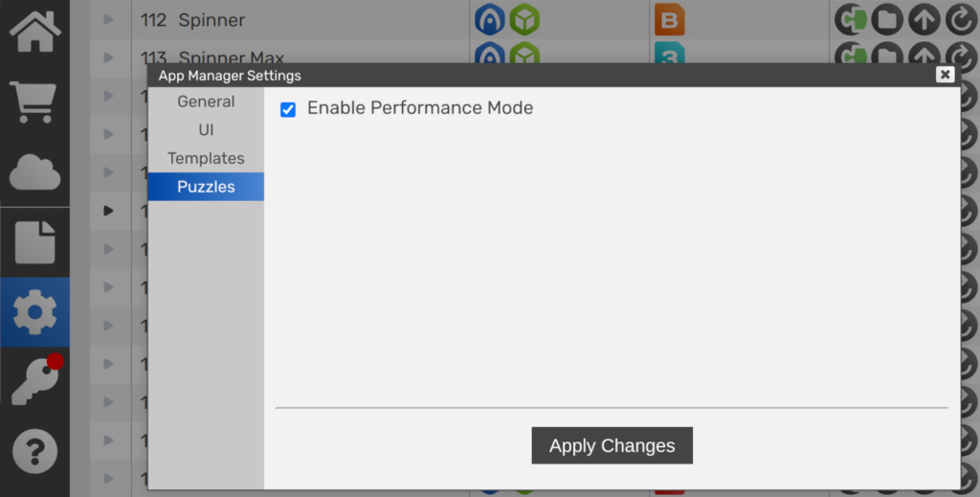The image size is (980, 497).
Task: Switch to the General settings tab
Action: [x=206, y=102]
